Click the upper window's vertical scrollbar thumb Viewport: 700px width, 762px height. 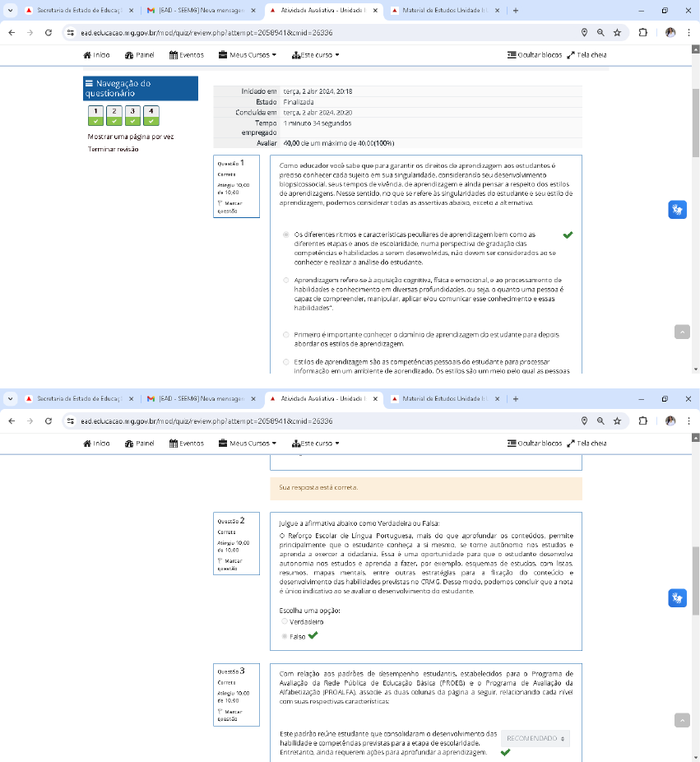[x=696, y=123]
